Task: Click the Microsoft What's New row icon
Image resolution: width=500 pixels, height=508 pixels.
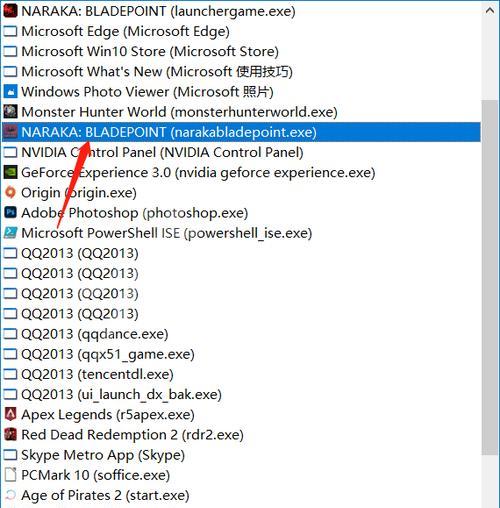Action: [x=10, y=72]
